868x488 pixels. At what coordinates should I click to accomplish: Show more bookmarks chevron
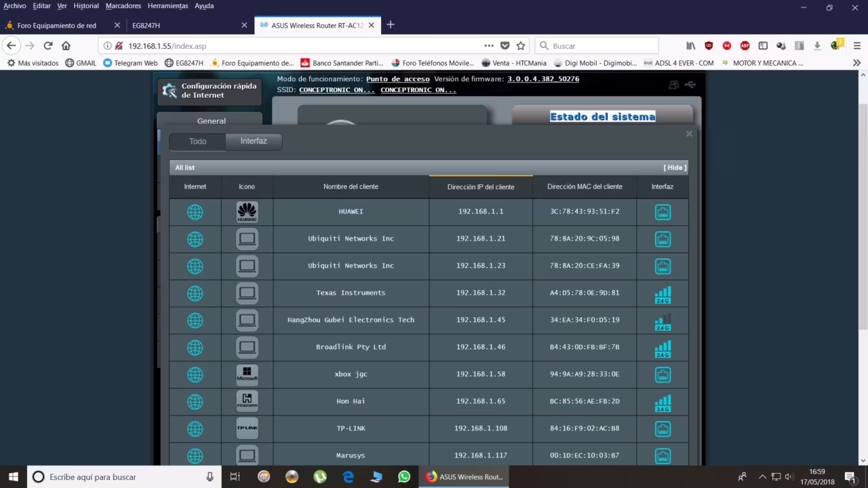click(x=856, y=63)
